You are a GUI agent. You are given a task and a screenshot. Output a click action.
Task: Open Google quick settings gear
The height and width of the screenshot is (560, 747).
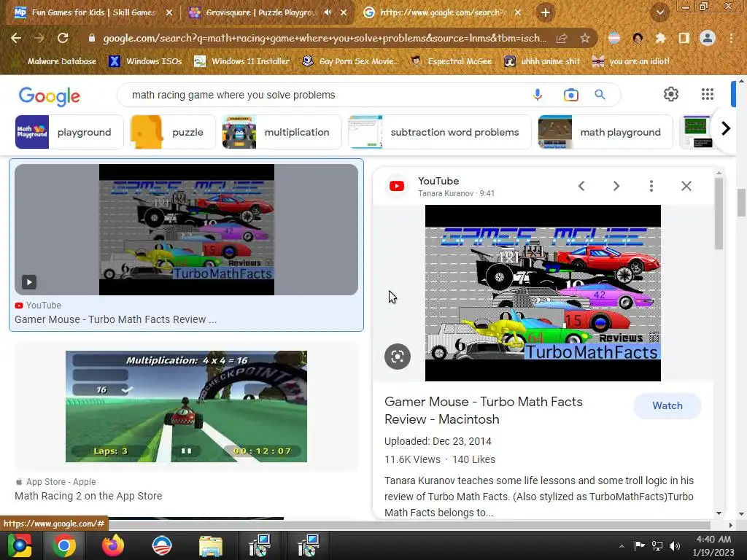click(671, 94)
